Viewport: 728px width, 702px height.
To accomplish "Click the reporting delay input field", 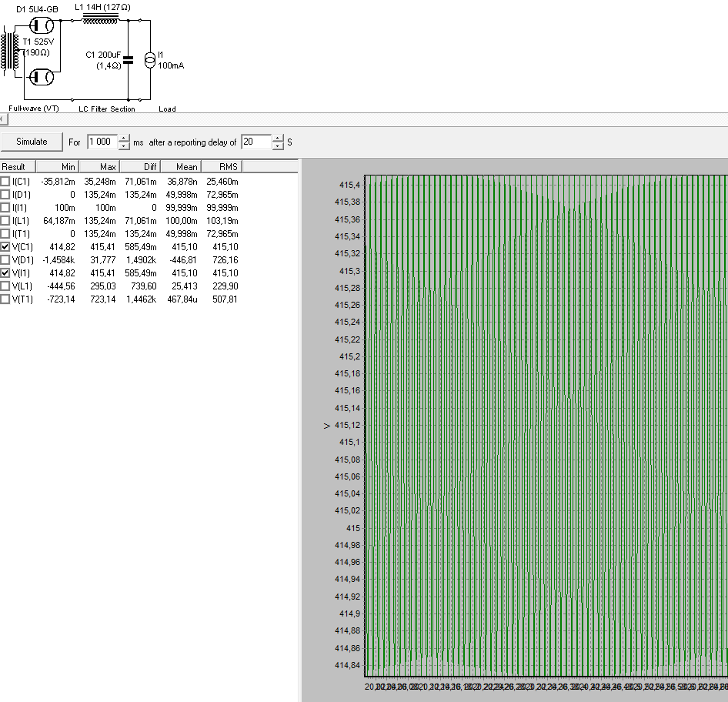I will 255,142.
